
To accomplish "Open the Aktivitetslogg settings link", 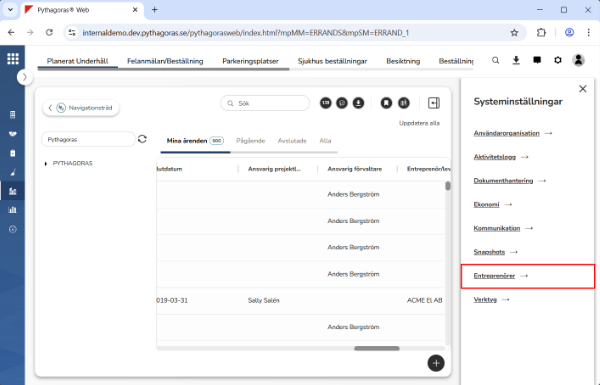I will (495, 157).
